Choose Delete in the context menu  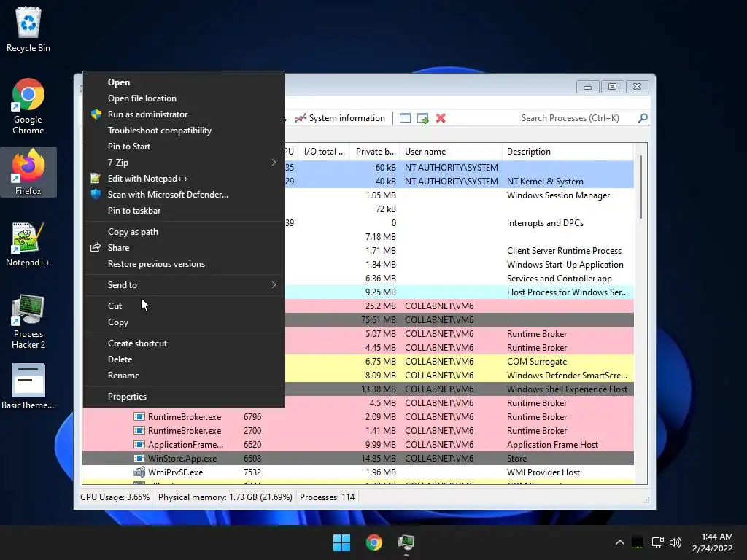point(184,359)
